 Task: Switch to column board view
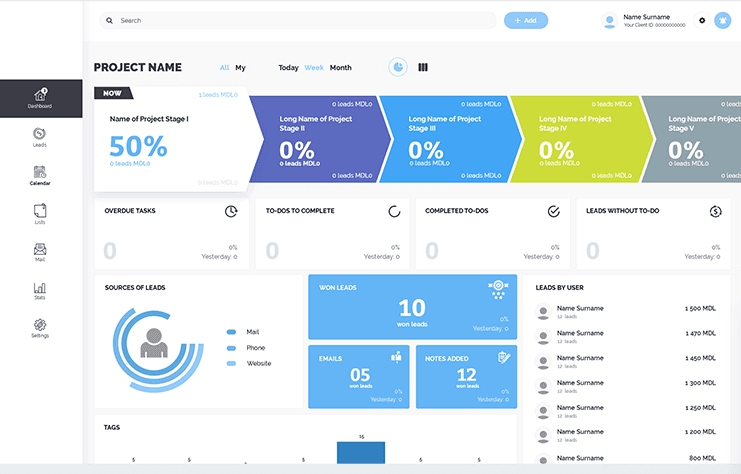[423, 67]
